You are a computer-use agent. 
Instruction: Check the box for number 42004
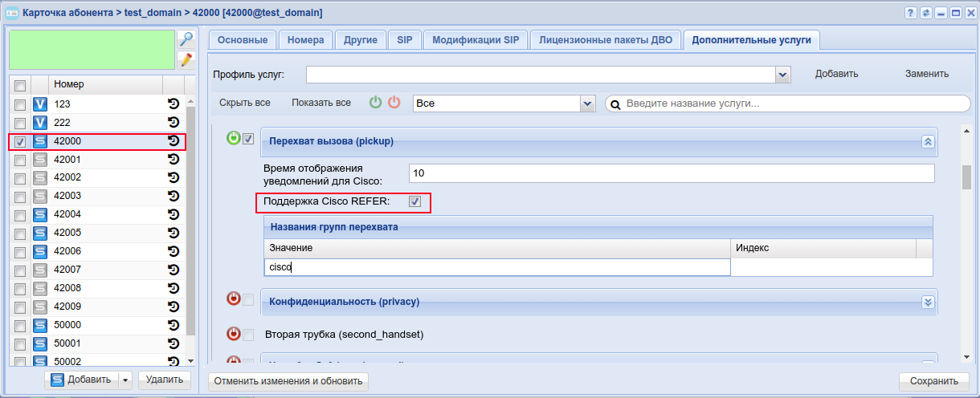pos(20,215)
